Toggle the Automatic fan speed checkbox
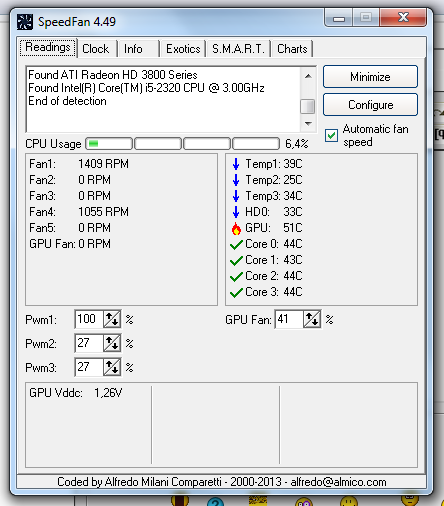Screen dimensions: 444x506 (331, 136)
